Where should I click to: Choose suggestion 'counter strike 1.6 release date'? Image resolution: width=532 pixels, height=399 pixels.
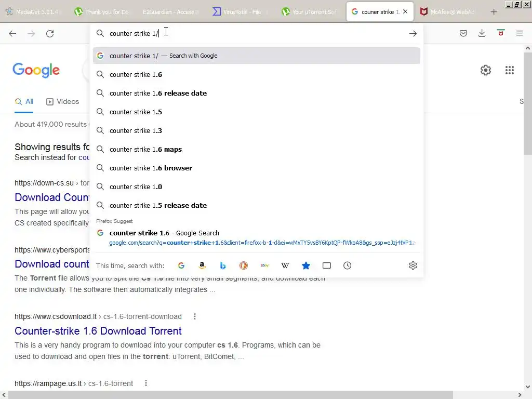tap(257, 93)
